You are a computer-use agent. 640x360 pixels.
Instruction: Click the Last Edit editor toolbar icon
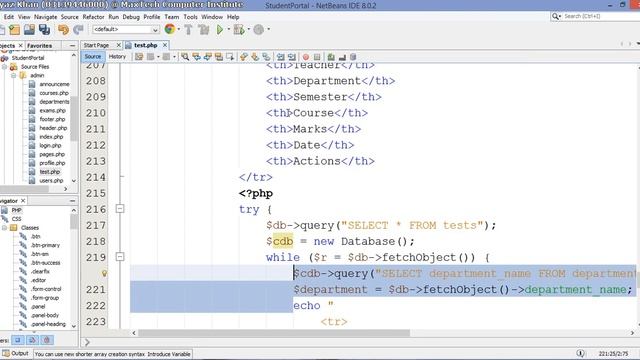[139, 57]
